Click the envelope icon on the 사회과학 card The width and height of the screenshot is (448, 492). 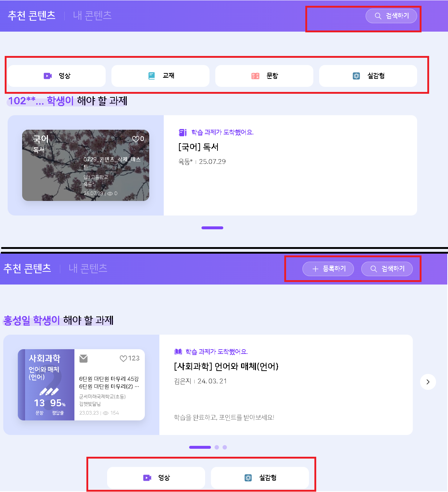pyautogui.click(x=84, y=359)
